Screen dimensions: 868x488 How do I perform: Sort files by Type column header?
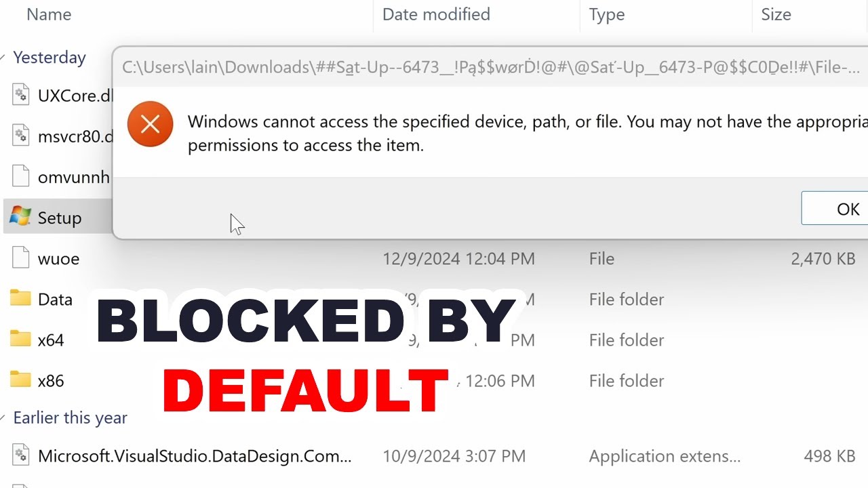(607, 14)
